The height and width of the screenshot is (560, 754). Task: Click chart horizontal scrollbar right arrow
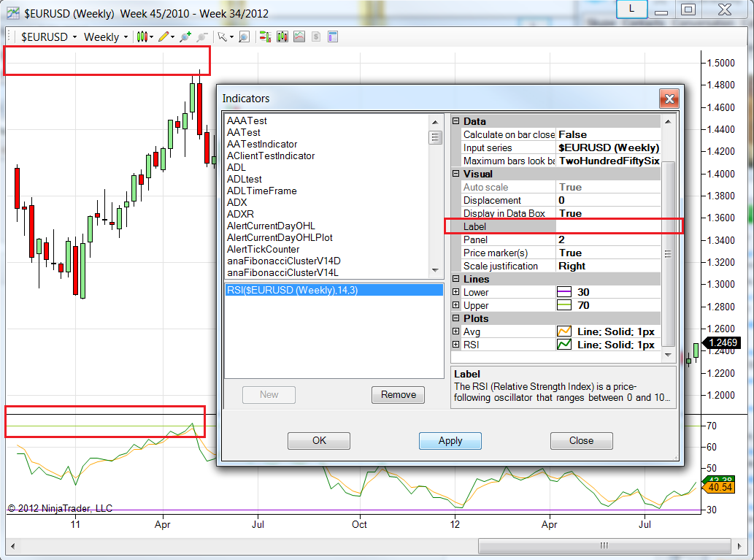[739, 546]
